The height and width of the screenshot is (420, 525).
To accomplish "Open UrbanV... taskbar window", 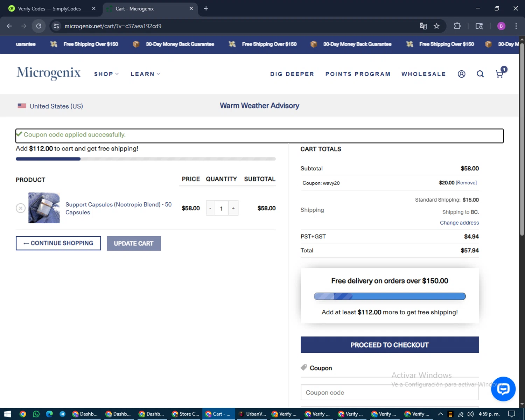I will coord(252,414).
